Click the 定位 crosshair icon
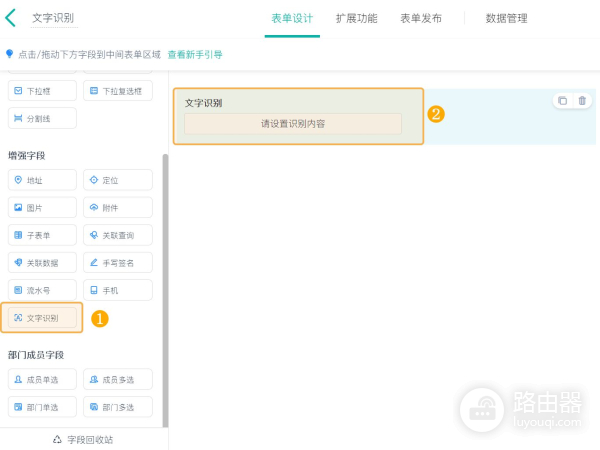Screen dimensions: 600x450 [x=94, y=180]
